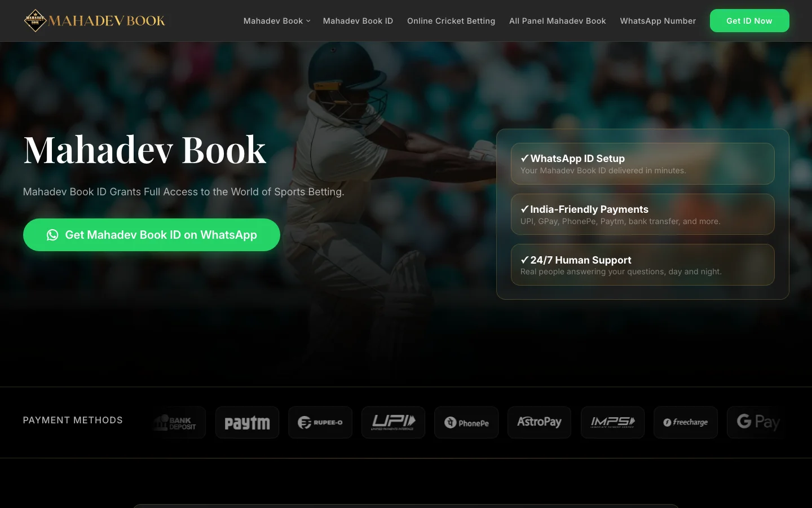Click the MAHADEV BOOK wordmark text

click(x=107, y=21)
